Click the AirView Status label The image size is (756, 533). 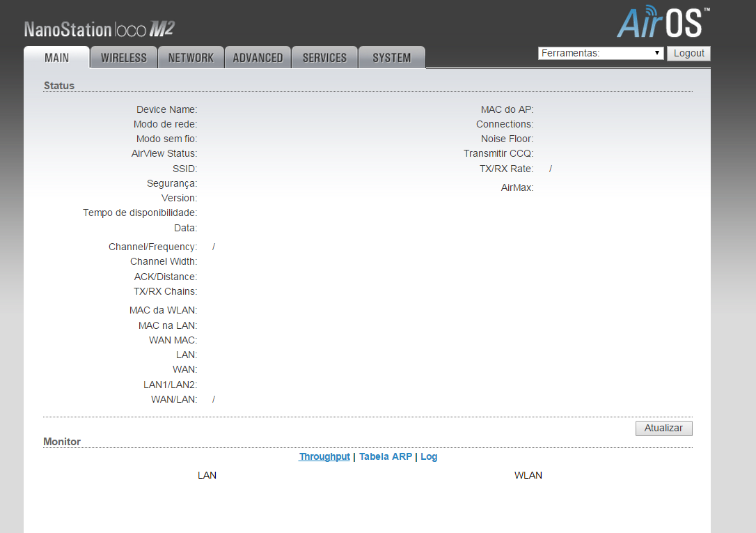[164, 153]
